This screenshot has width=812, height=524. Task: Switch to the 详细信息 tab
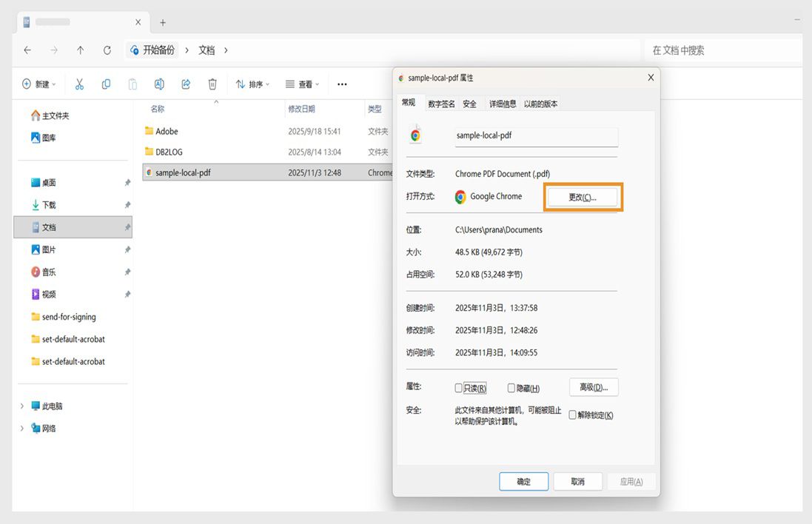pyautogui.click(x=503, y=104)
